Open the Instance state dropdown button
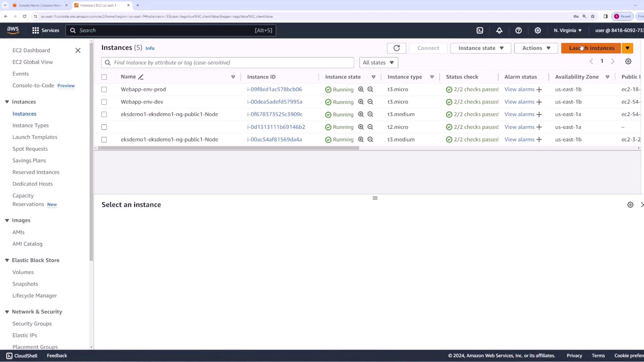The width and height of the screenshot is (644, 362). 480,48
